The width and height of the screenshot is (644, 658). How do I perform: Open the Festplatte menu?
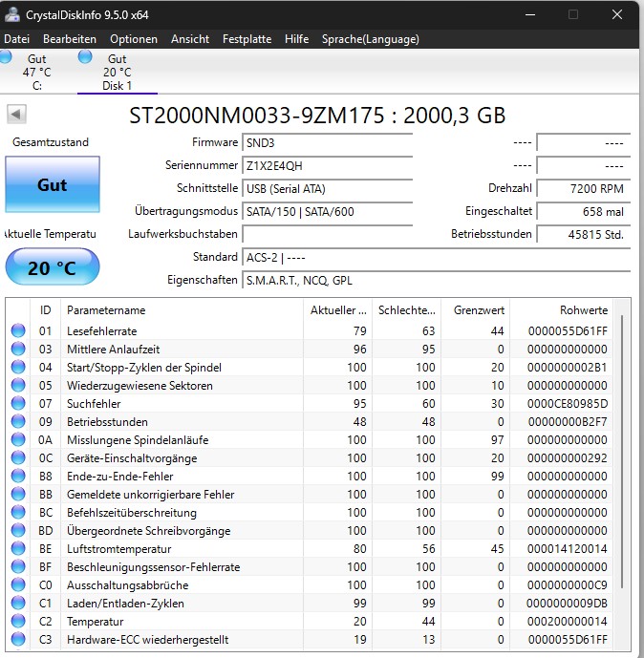247,39
